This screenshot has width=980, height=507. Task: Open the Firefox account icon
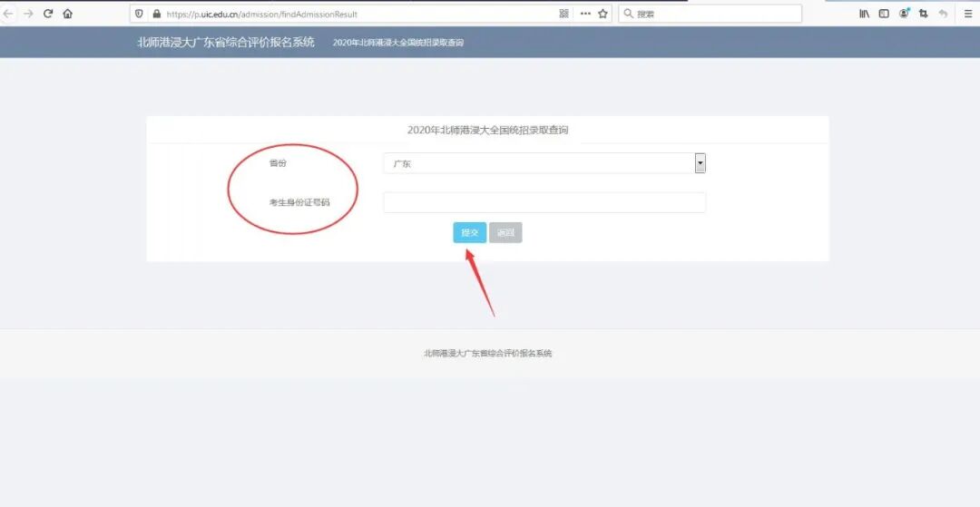pos(904,13)
